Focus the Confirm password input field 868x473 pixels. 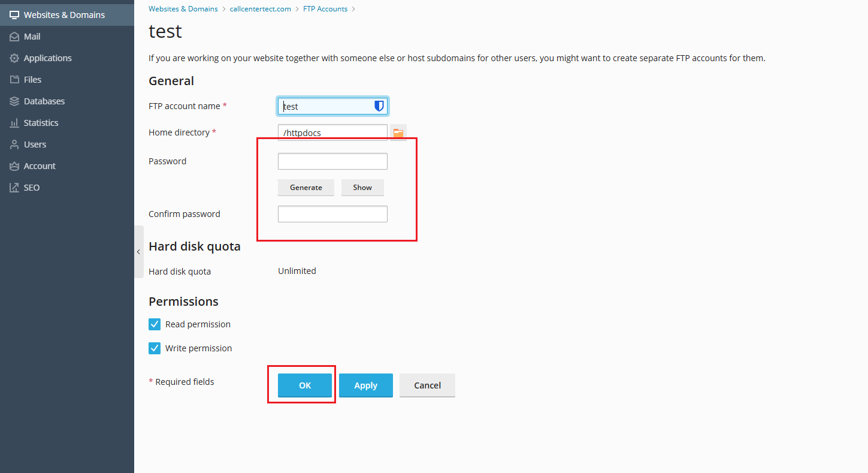click(332, 214)
